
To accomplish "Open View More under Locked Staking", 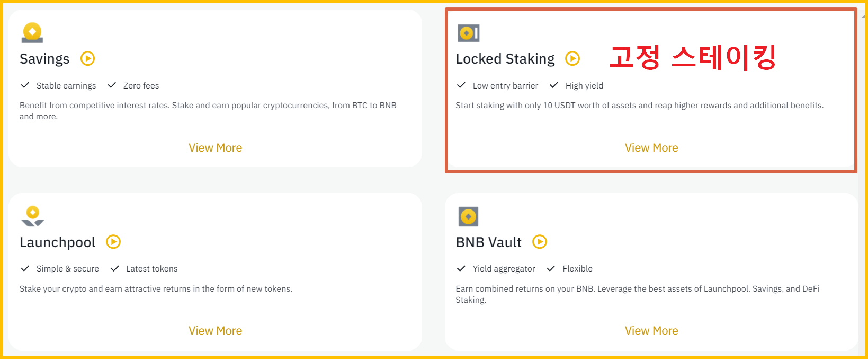I will click(x=651, y=147).
